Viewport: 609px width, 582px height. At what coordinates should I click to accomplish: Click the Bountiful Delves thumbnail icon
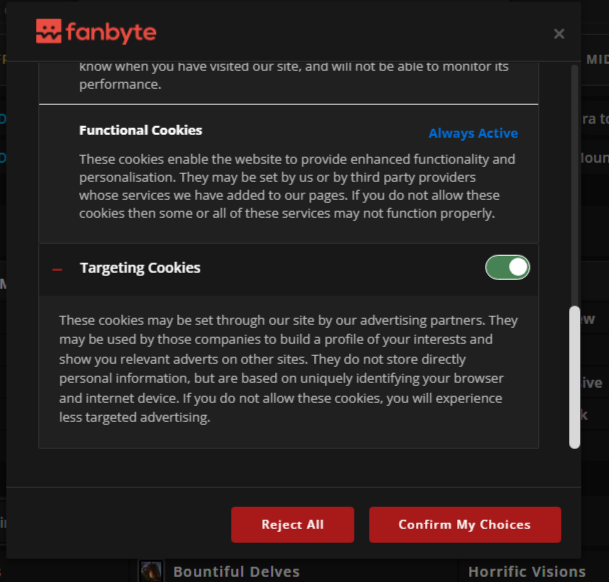(151, 571)
